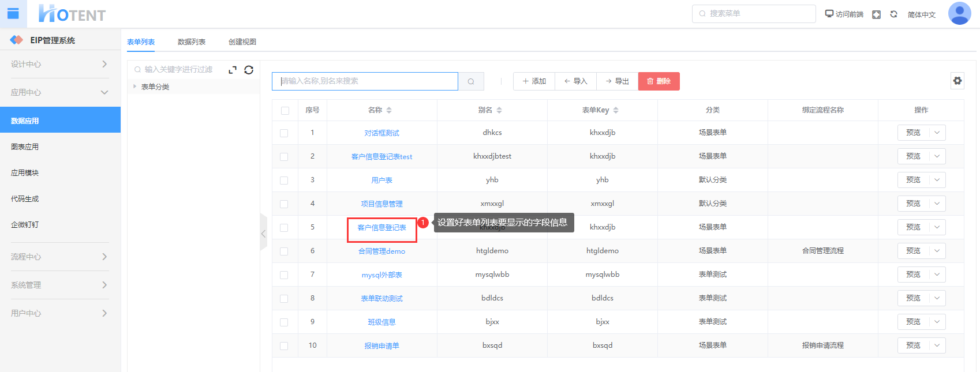The width and height of the screenshot is (980, 372).
Task: Click the refresh icon in the top header
Action: (893, 14)
